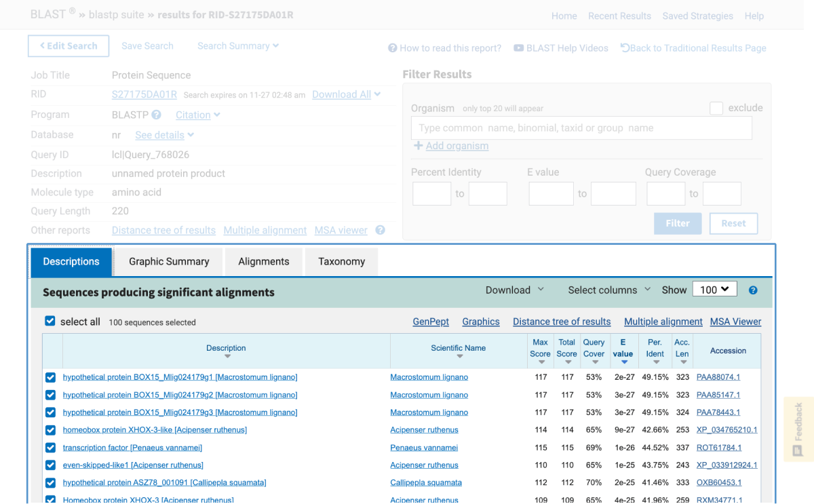The height and width of the screenshot is (504, 814).
Task: Sort by Per. Ident column arrow
Action: (x=655, y=363)
